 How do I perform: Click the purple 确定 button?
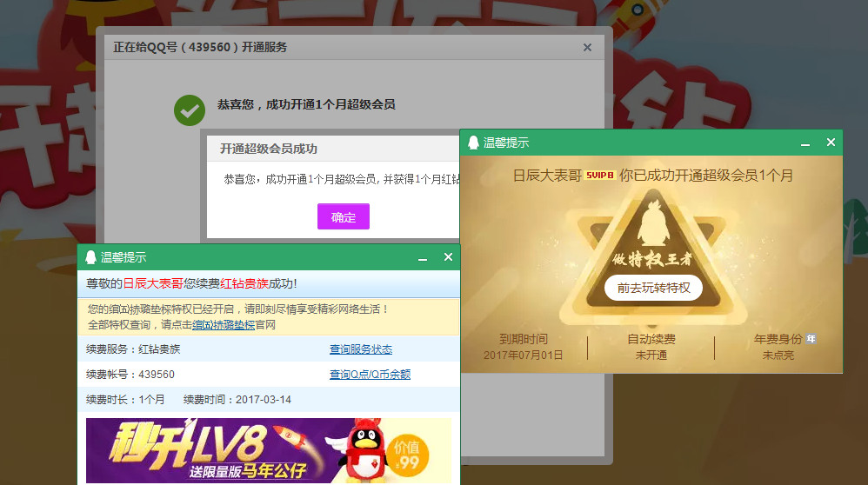pos(344,216)
